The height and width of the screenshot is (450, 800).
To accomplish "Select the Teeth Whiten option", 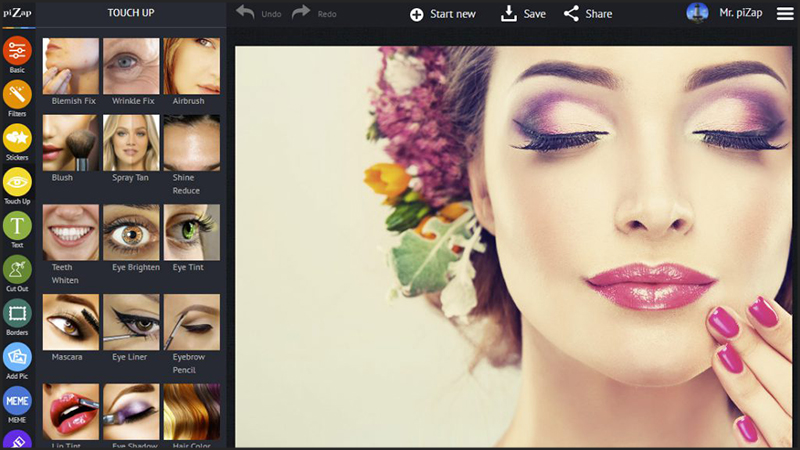I will 71,233.
